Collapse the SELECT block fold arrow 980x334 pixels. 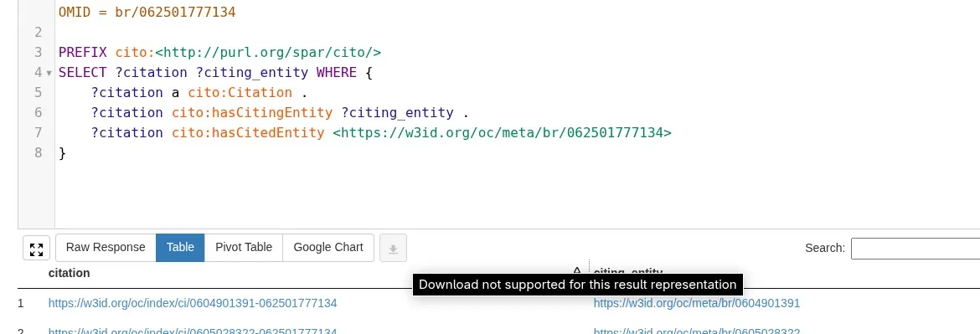coord(49,73)
